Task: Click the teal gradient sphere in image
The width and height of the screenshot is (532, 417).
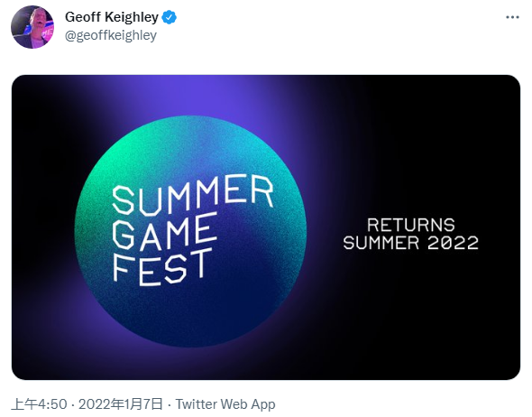Action: [190, 231]
